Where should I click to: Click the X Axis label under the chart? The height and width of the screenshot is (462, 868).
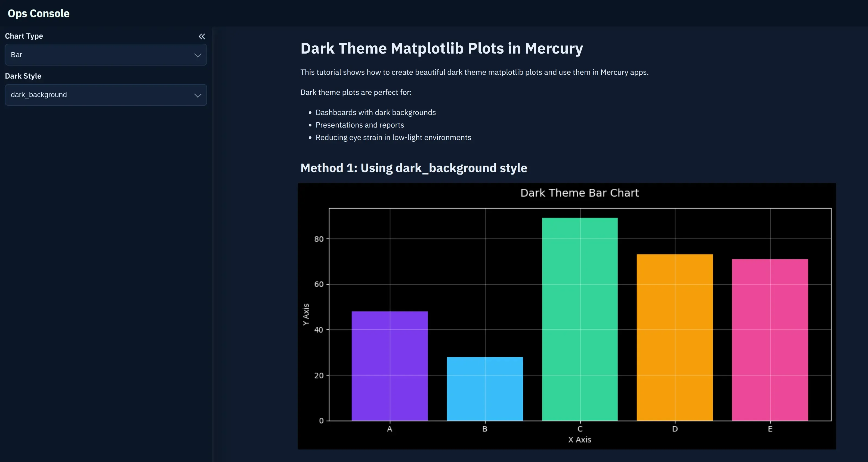tap(580, 440)
